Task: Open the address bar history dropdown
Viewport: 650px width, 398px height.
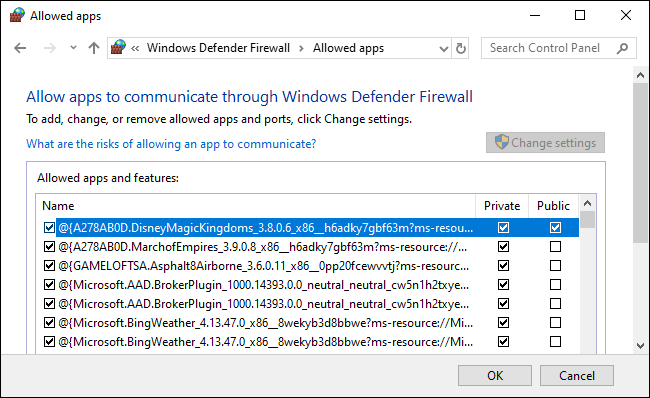Action: point(444,49)
